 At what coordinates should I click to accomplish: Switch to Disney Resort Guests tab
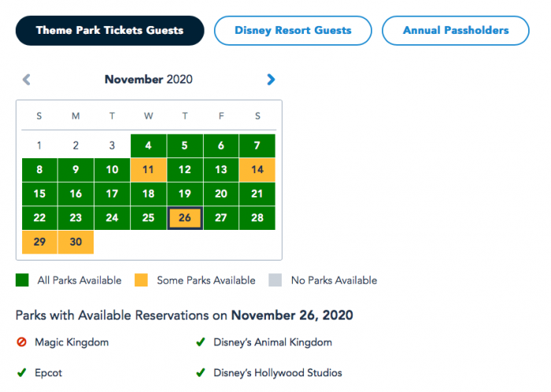pyautogui.click(x=293, y=31)
